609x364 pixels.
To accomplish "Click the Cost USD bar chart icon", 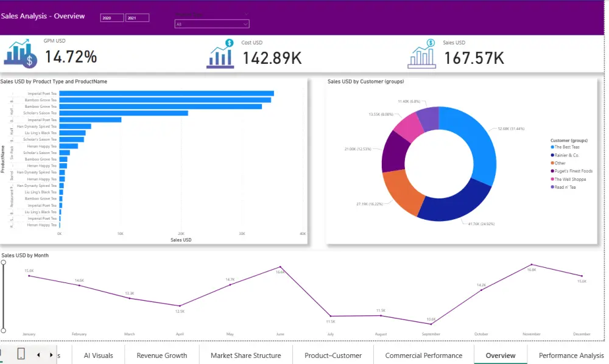I will click(x=220, y=54).
